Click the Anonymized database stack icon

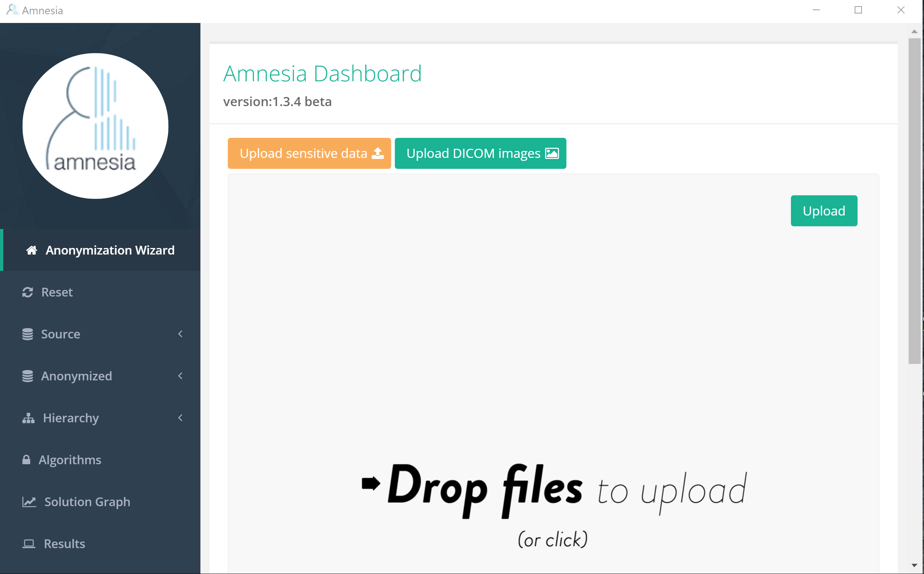27,376
